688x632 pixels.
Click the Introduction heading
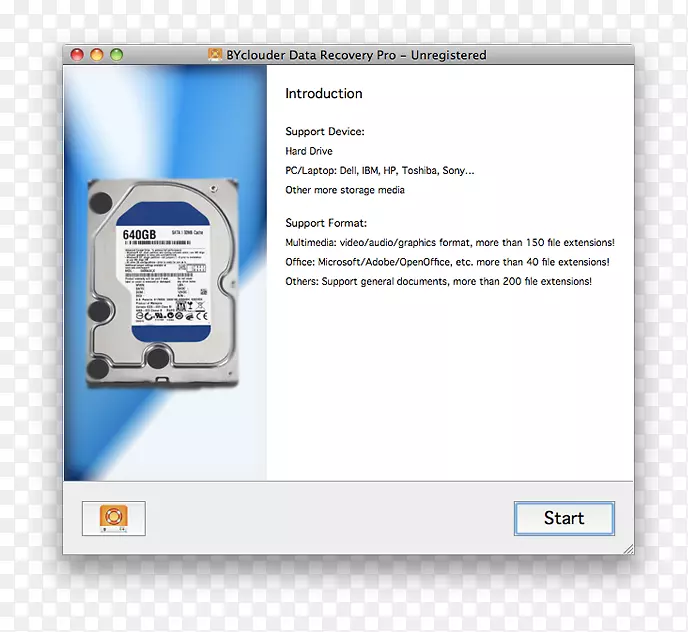click(x=324, y=93)
